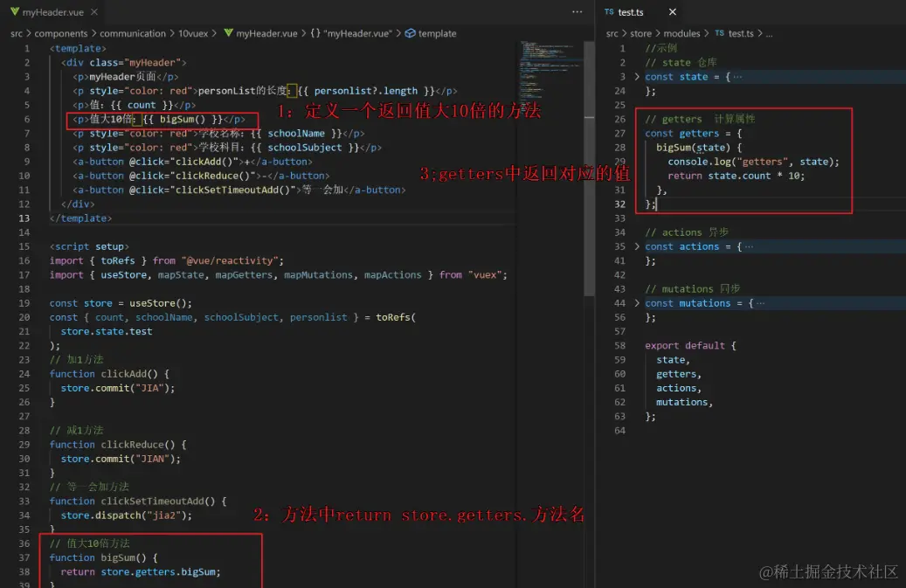Select breadcrumb 'src' in the left editor
The image size is (906, 588).
(17, 33)
